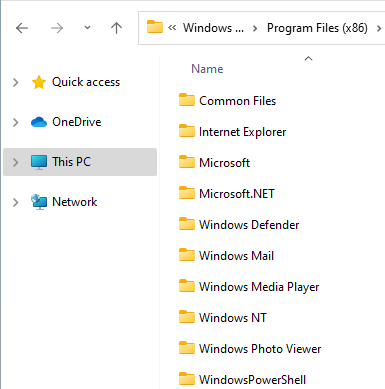Screen dimensions: 385x389
Task: Show hidden path segments via double chevron
Action: point(172,28)
